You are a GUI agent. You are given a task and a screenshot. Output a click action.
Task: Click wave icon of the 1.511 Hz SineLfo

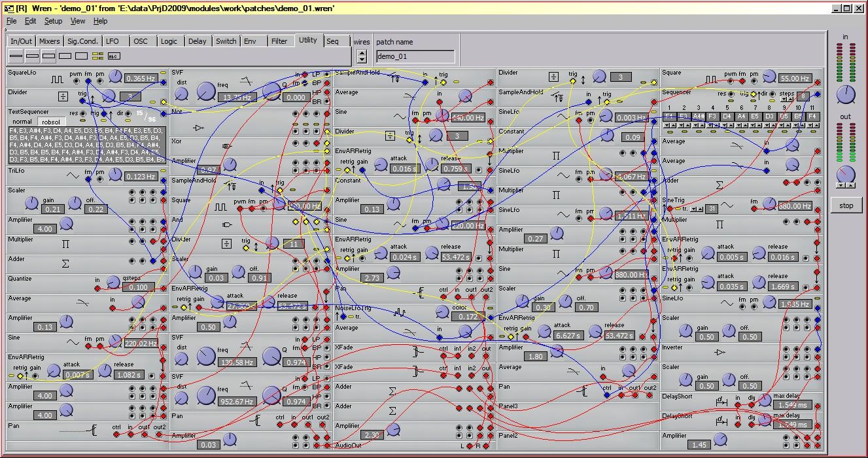(x=563, y=215)
